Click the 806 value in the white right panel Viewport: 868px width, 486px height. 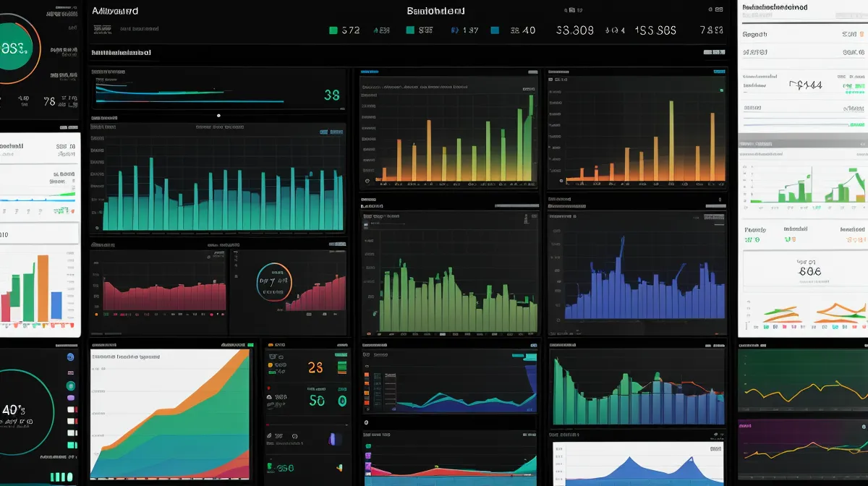(x=809, y=271)
